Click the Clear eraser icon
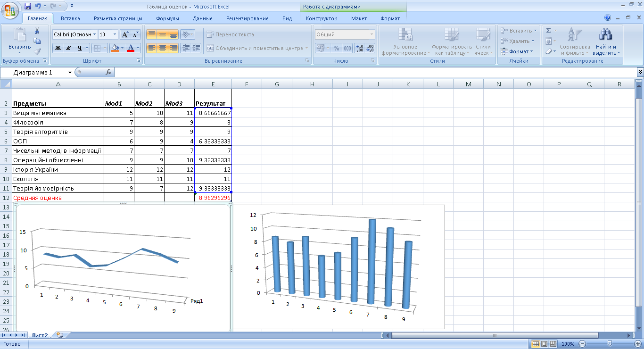The width and height of the screenshot is (644, 349). [x=548, y=51]
